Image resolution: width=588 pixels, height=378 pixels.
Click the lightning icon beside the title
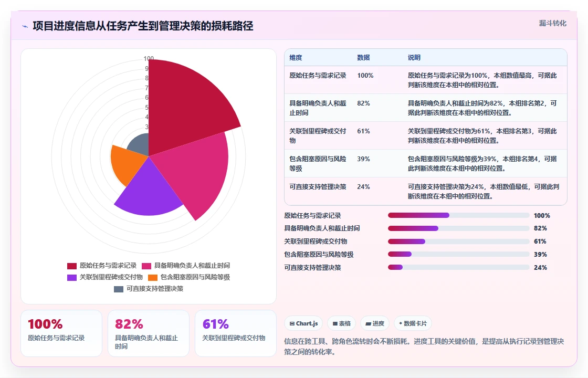tap(25, 26)
